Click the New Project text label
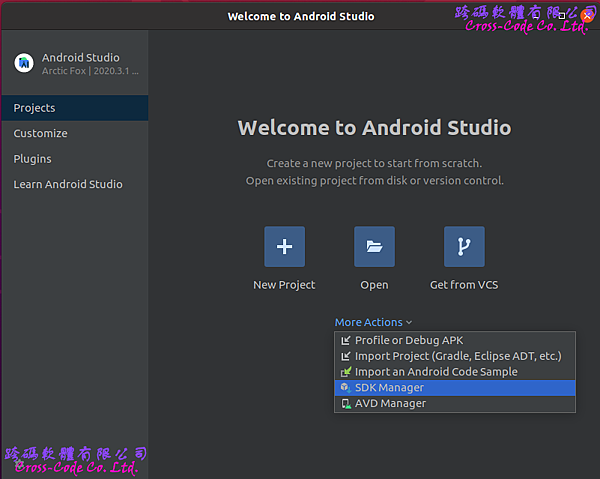Image resolution: width=600 pixels, height=479 pixels. coord(284,285)
